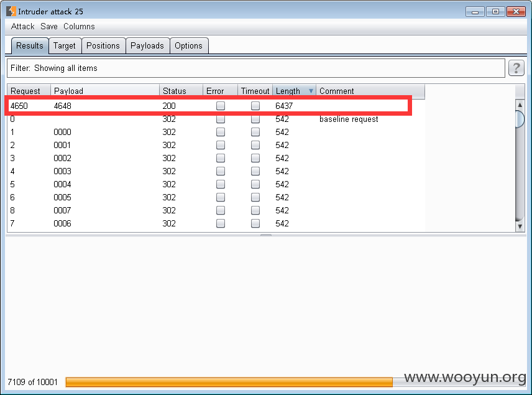Select payload cell 0002
This screenshot has height=395, width=532.
[x=62, y=158]
